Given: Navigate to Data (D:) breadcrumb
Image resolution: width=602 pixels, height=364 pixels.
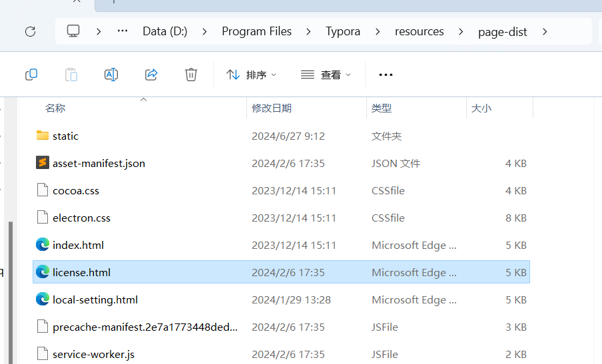Looking at the screenshot, I should coord(165,31).
